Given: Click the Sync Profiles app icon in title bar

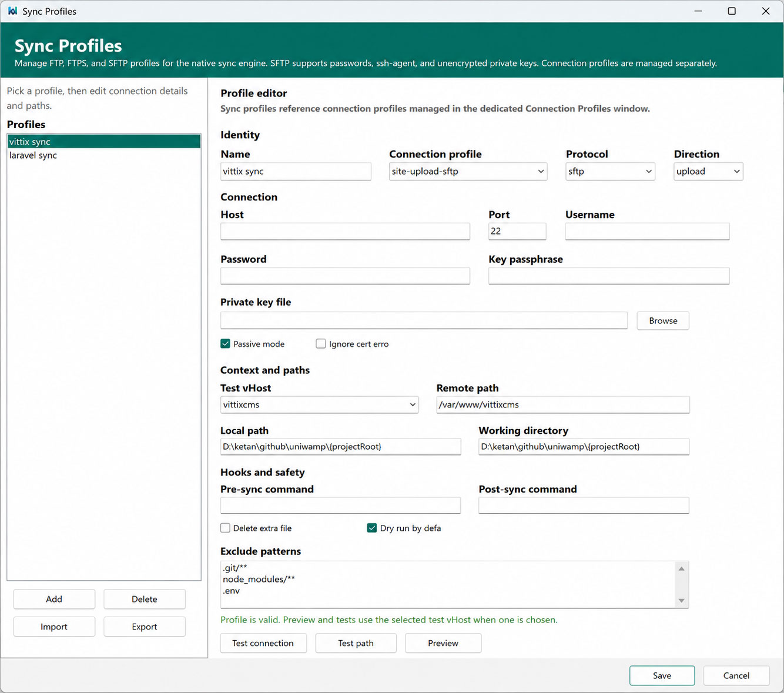Looking at the screenshot, I should 12,11.
